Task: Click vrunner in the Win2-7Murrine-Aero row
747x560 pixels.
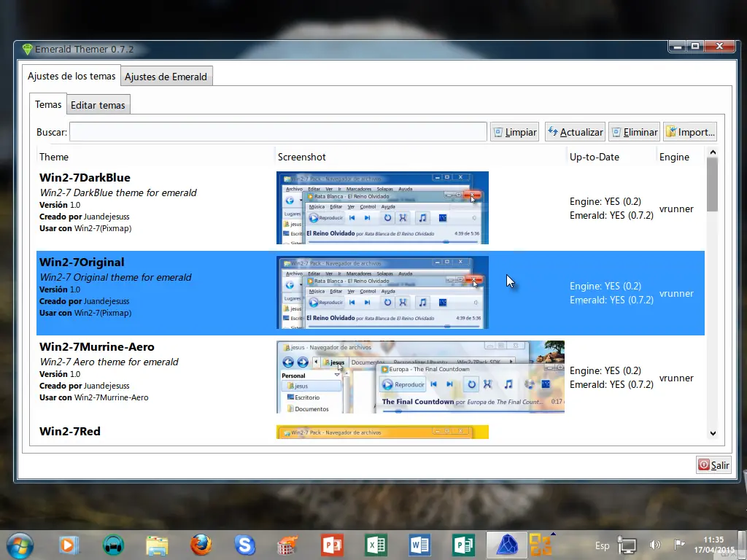Action: tap(676, 378)
